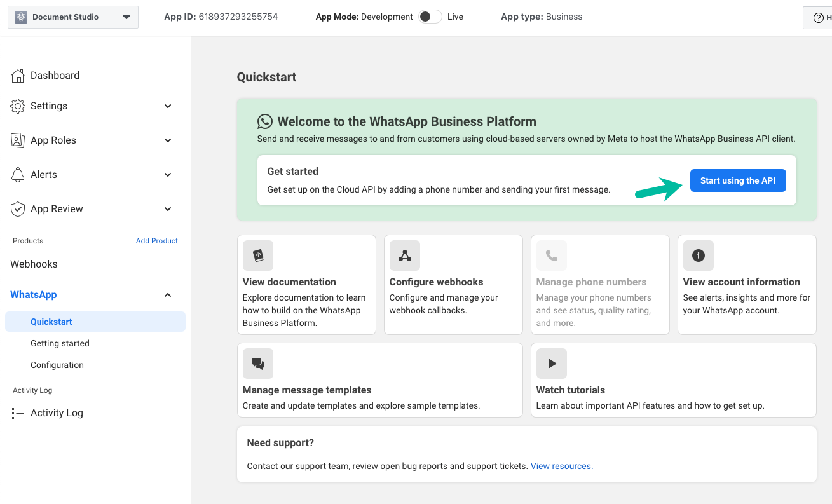
Task: Click the App Roles badge icon
Action: click(18, 140)
